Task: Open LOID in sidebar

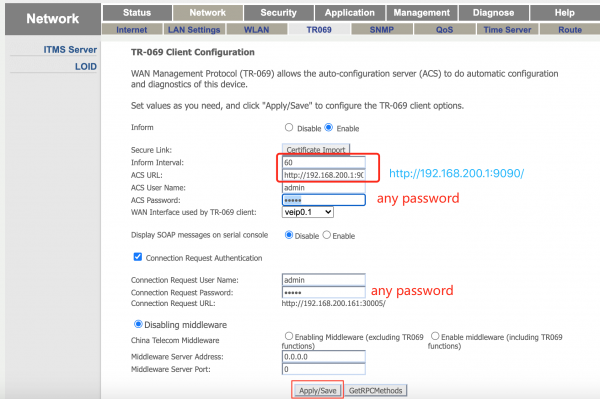Action: [86, 67]
